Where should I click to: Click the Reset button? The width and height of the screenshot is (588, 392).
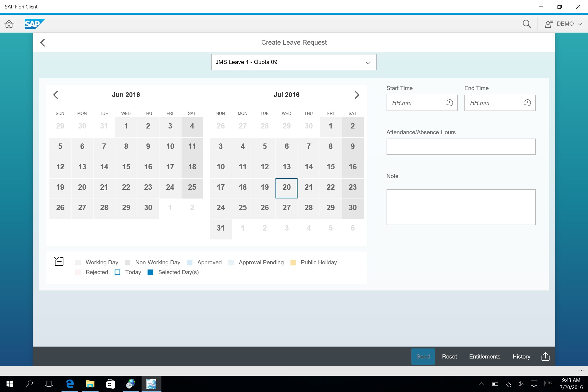449,356
